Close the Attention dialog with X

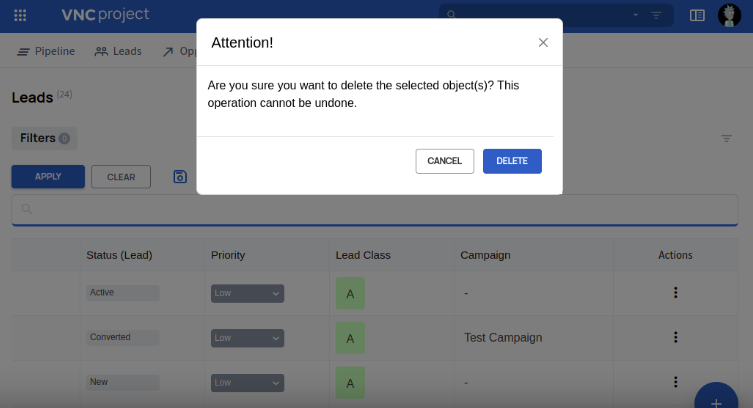click(x=543, y=42)
